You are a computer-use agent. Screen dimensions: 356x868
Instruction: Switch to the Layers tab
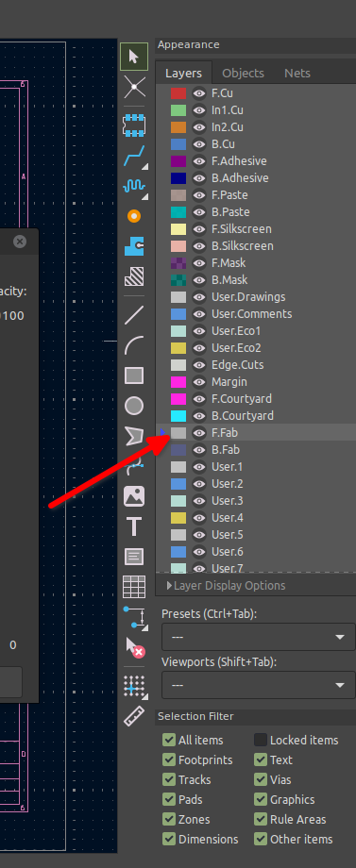(183, 73)
